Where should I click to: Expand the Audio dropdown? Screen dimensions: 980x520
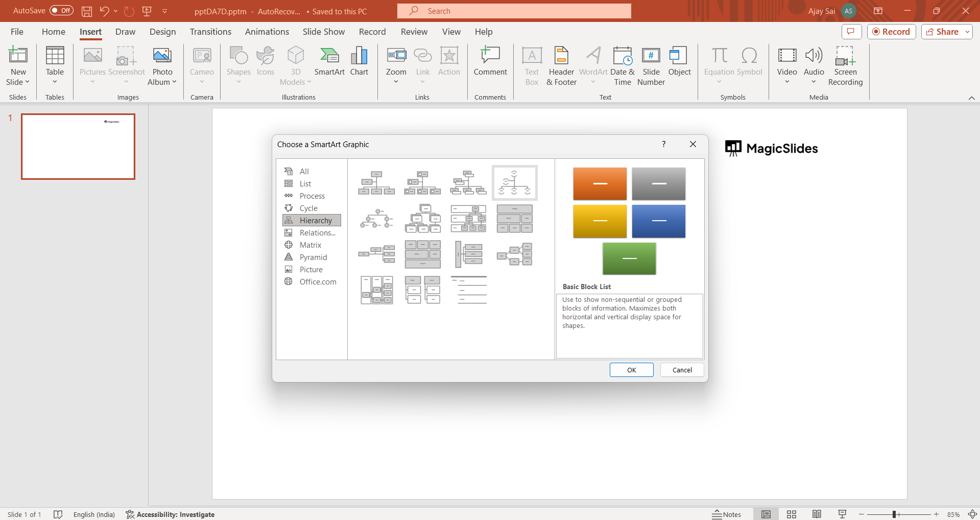(x=814, y=82)
